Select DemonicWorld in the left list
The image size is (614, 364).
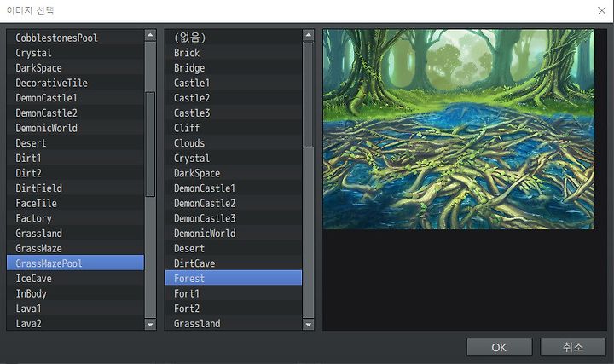coord(75,128)
